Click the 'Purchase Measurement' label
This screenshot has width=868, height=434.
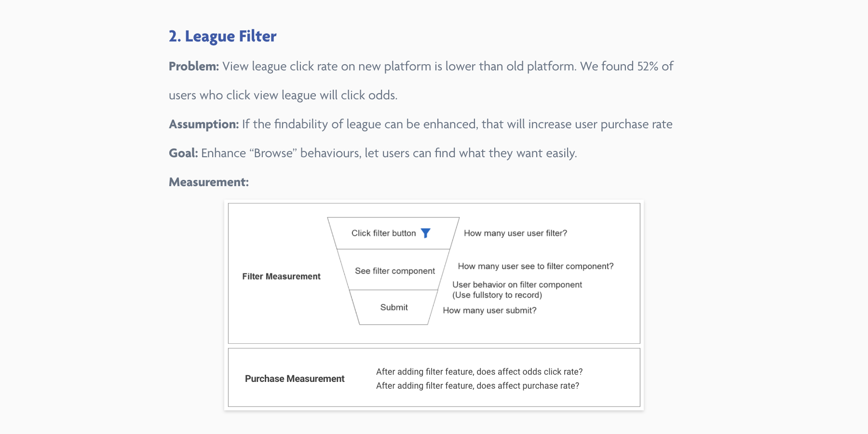pos(295,379)
